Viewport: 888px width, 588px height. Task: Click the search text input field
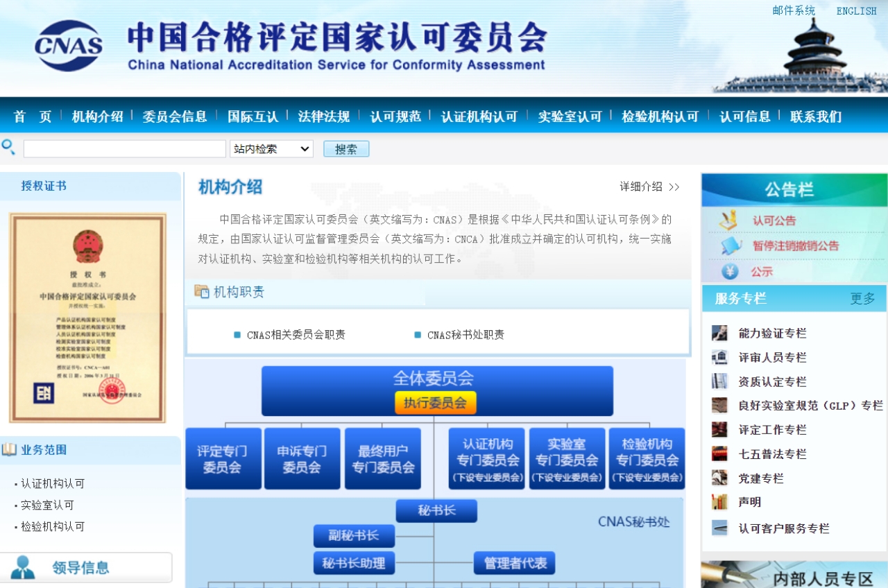click(125, 149)
